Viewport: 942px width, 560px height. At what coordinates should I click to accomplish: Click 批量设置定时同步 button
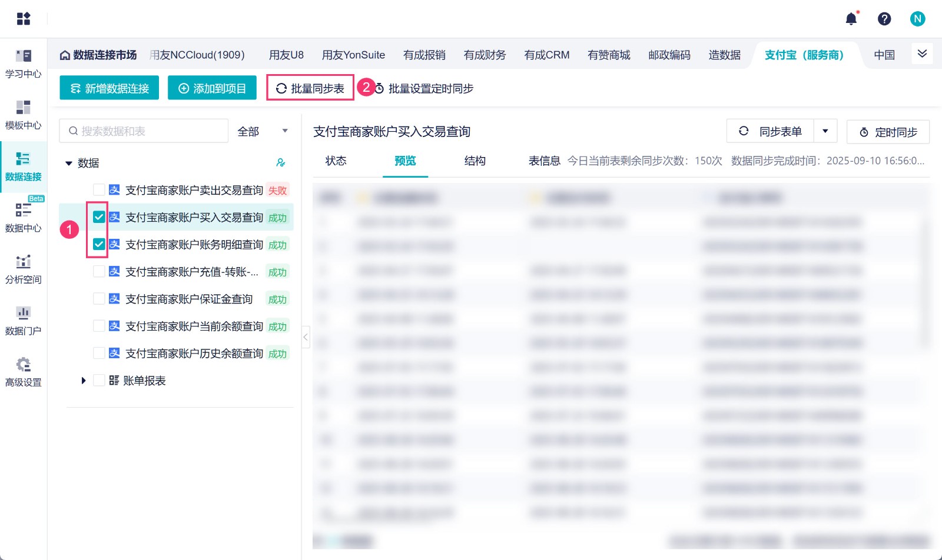(424, 88)
